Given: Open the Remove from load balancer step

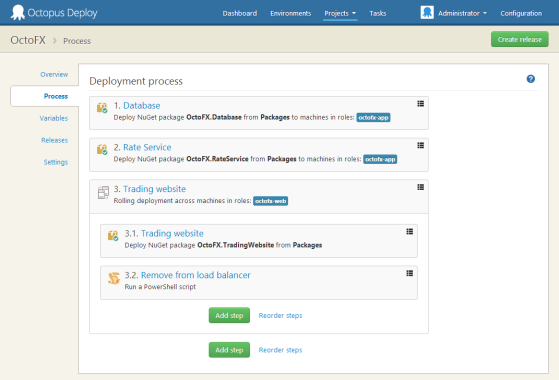Looking at the screenshot, I should [x=196, y=275].
